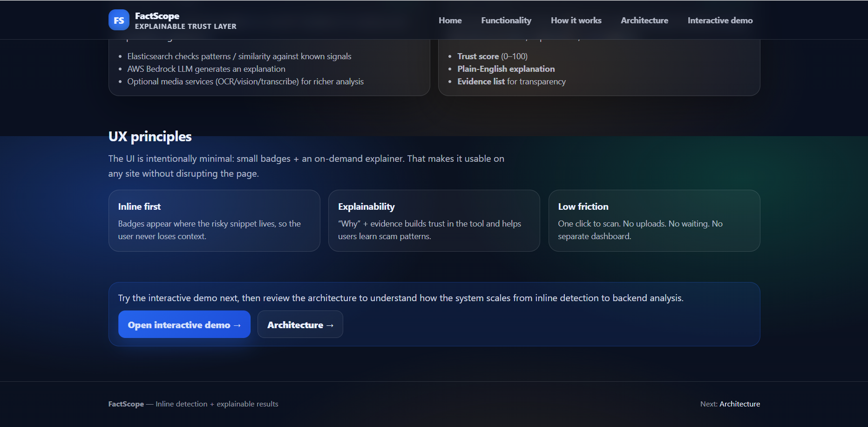
Task: Click the FactScope footer tagline text
Action: pos(193,404)
